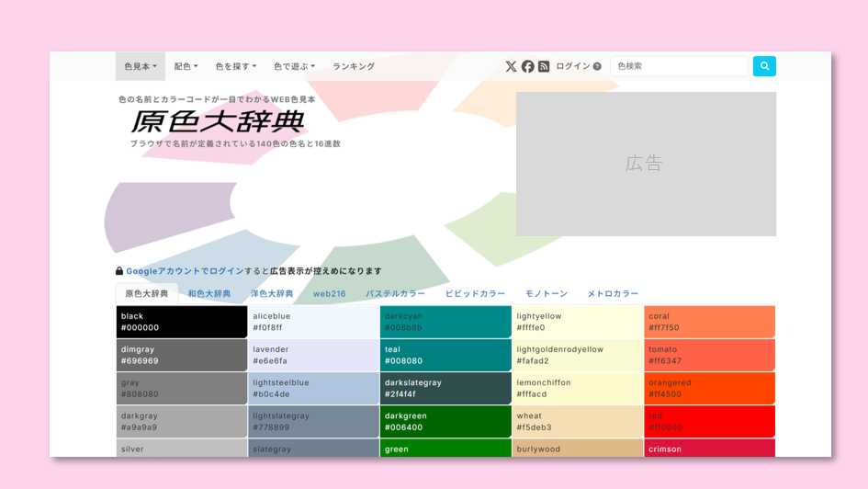Select the lightgoldenrodyellow #fafad2 swatch

578,355
